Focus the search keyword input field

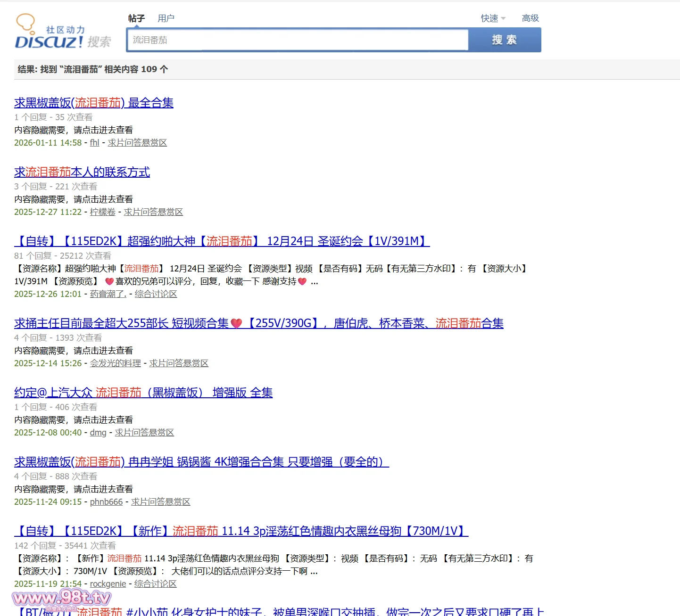click(297, 40)
